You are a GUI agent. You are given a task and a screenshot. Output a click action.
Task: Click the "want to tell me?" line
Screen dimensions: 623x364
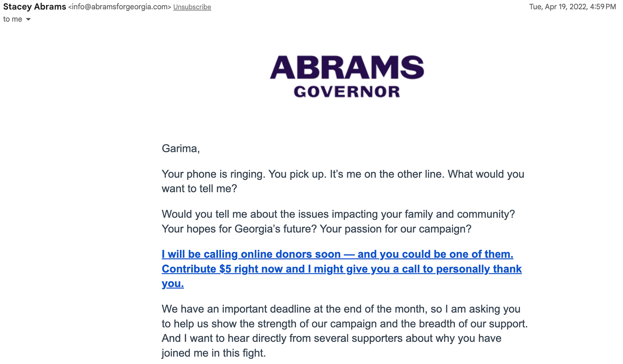pyautogui.click(x=199, y=188)
